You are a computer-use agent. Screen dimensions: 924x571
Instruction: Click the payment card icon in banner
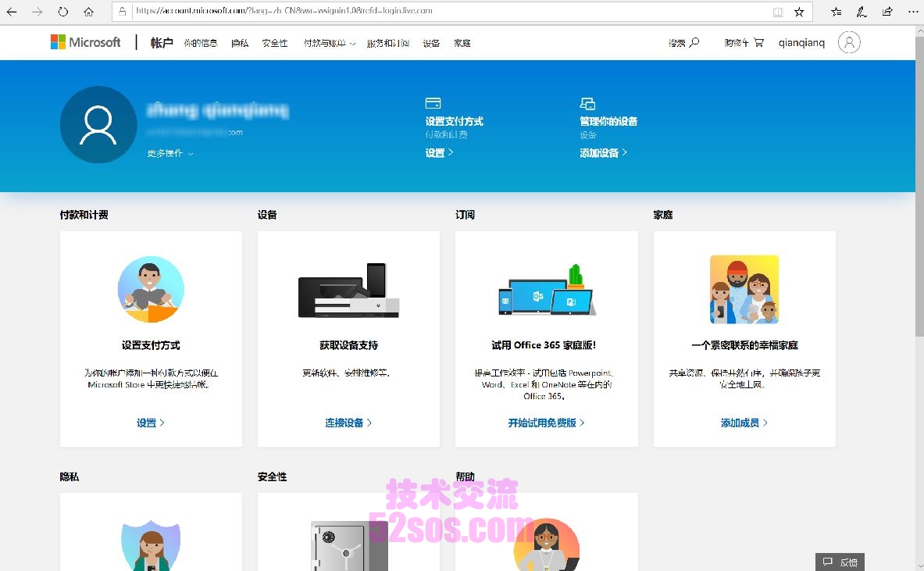click(433, 103)
